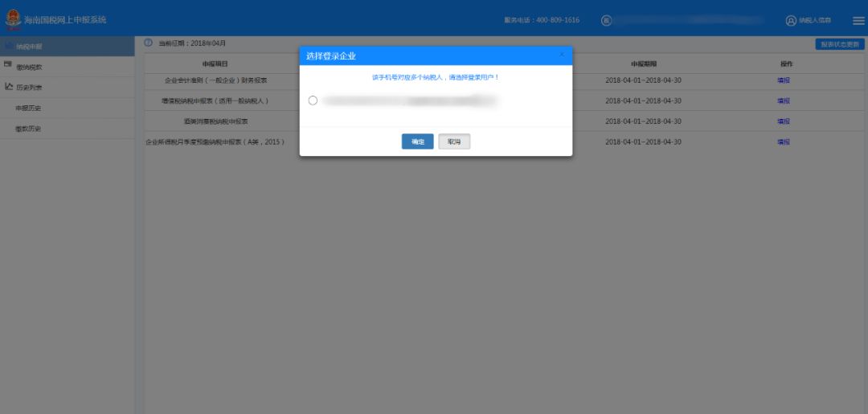The width and height of the screenshot is (868, 414).
Task: Open 缴款历史 in the sidebar
Action: (67, 129)
